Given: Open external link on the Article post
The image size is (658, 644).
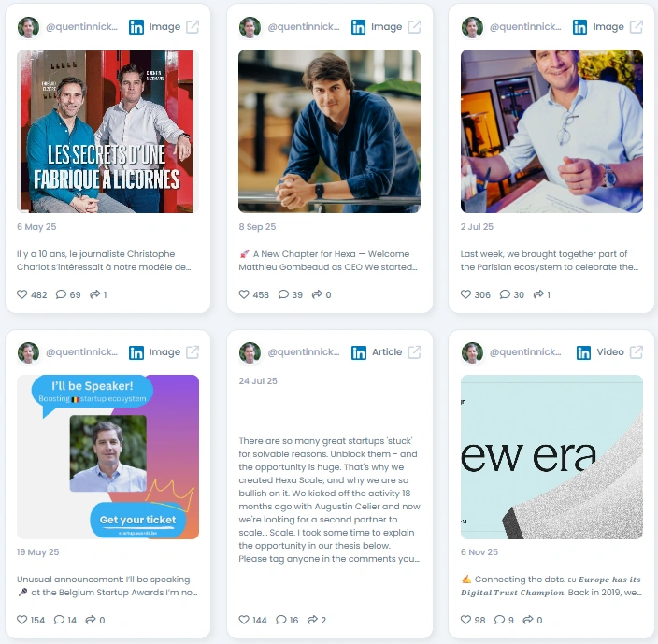Looking at the screenshot, I should click(x=414, y=352).
